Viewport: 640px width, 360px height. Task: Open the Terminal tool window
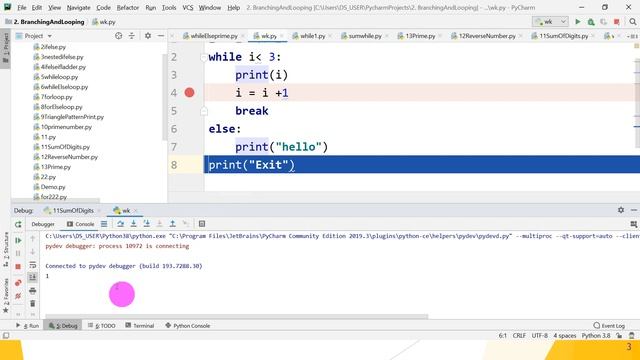pos(140,326)
